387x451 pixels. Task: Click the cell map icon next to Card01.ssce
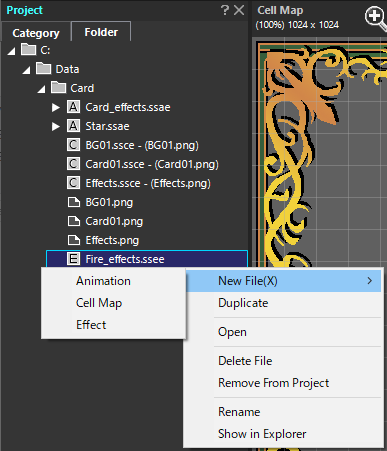(73, 164)
